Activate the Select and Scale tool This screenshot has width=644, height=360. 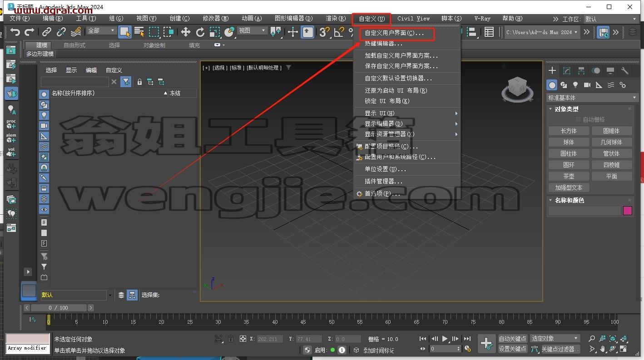click(215, 32)
